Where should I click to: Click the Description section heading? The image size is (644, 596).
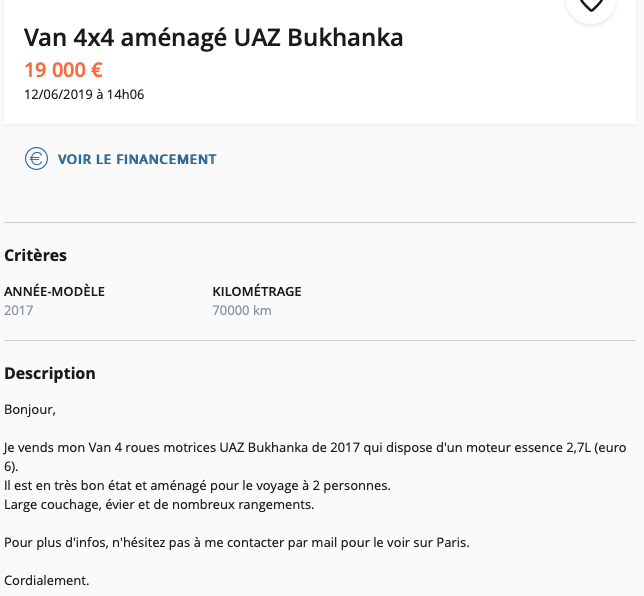[x=50, y=373]
